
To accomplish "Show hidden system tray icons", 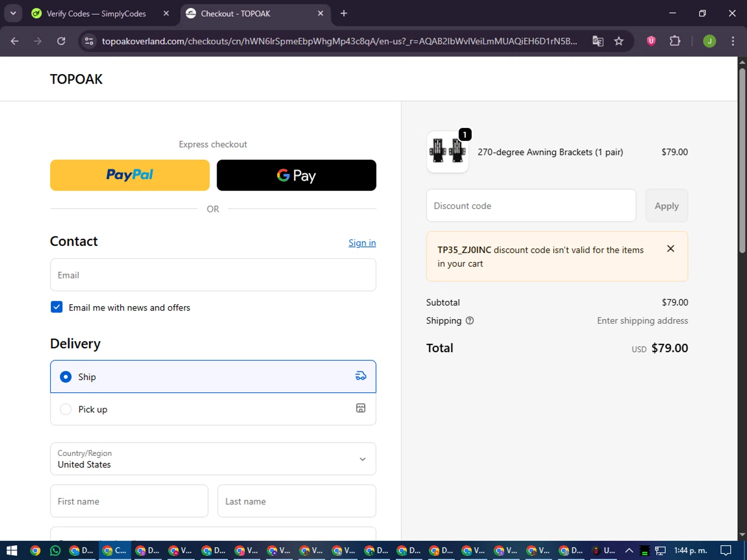I will click(x=629, y=551).
